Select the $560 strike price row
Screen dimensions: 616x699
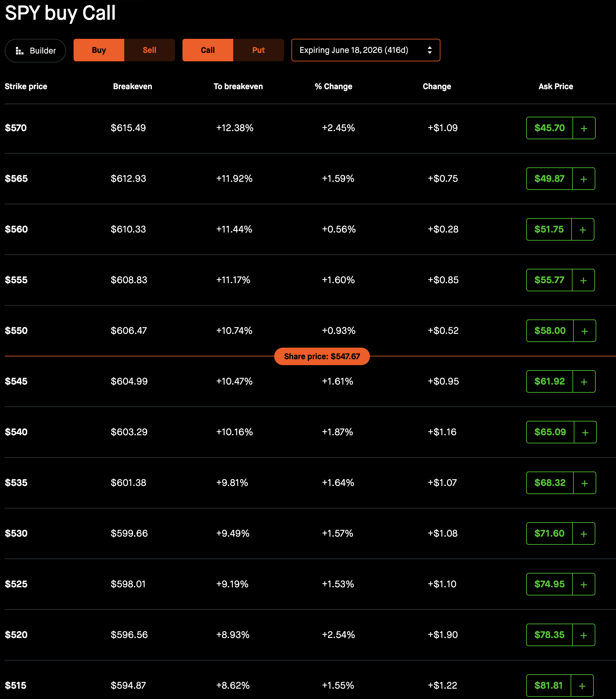(x=310, y=229)
